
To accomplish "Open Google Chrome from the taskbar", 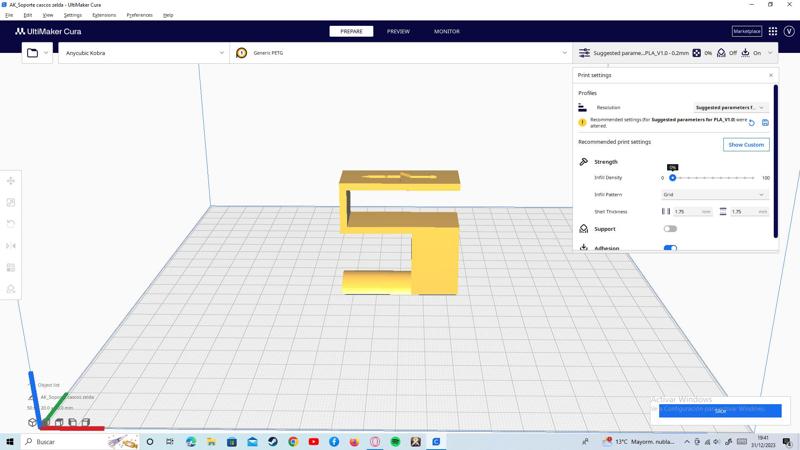I will 293,441.
